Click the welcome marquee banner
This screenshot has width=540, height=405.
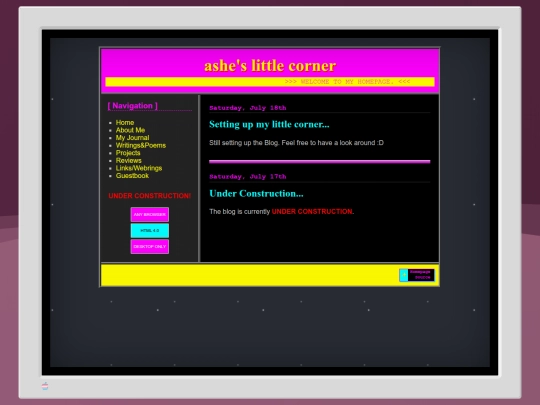270,82
